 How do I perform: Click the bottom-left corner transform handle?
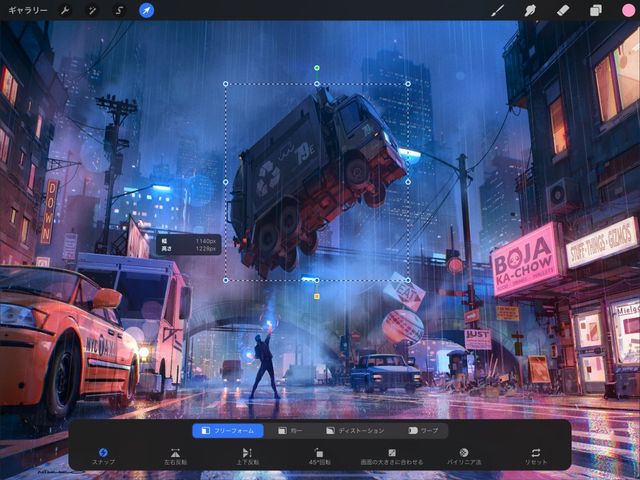[x=226, y=280]
